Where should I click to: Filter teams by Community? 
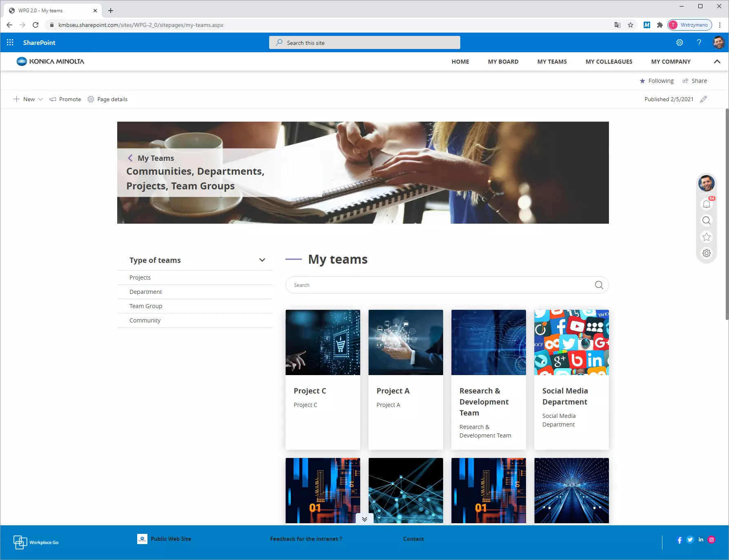[x=195, y=320]
